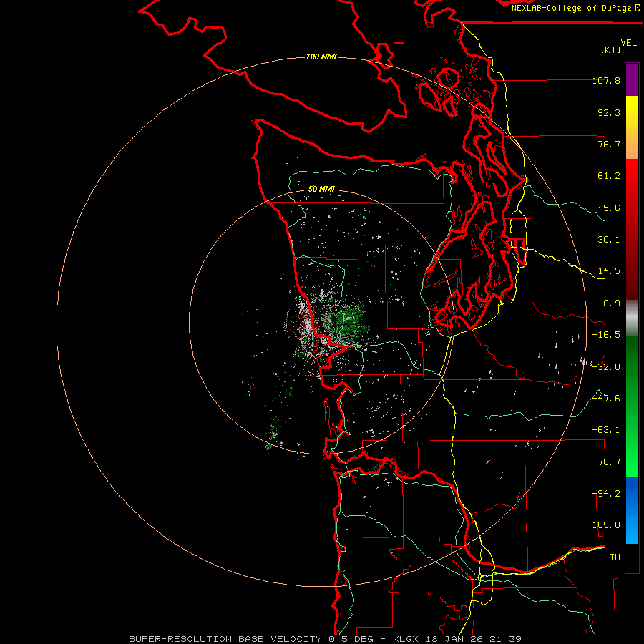The image size is (644, 644).
Task: Select the -109.8 legend value
Action: [603, 525]
